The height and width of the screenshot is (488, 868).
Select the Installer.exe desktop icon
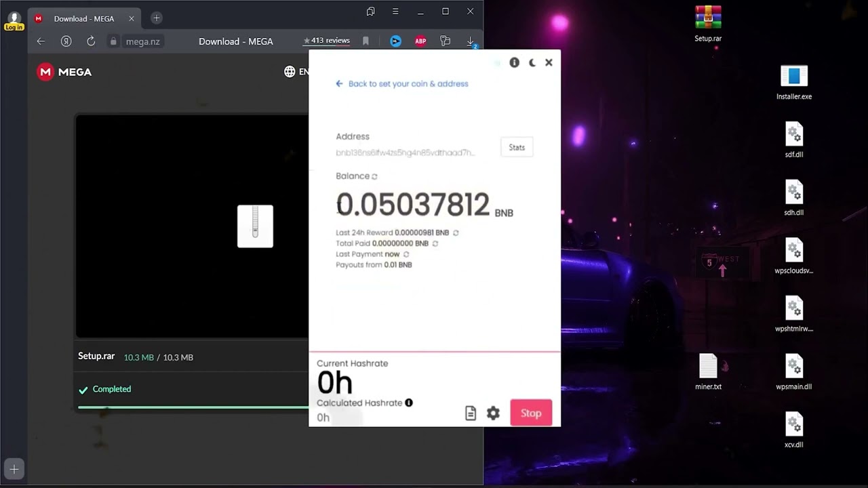point(794,83)
